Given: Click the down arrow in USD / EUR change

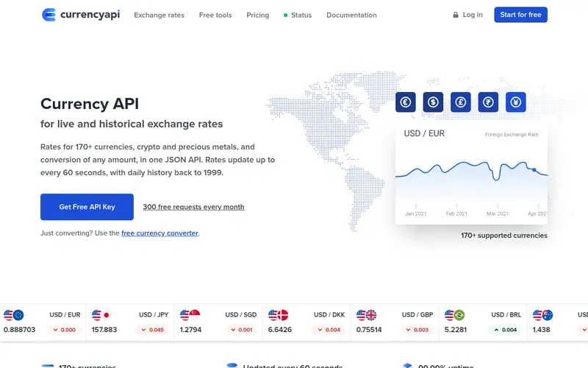Looking at the screenshot, I should click(56, 330).
